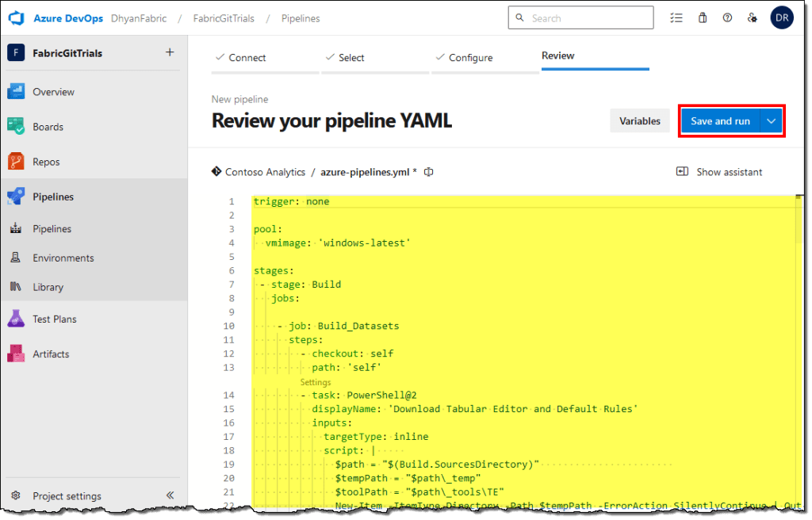Open Test Plans flask icon
Image resolution: width=812 pixels, height=520 pixels.
(17, 319)
